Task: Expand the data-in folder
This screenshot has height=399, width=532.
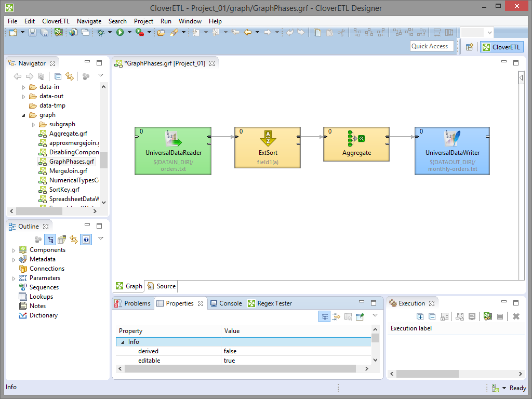Action: 23,87
